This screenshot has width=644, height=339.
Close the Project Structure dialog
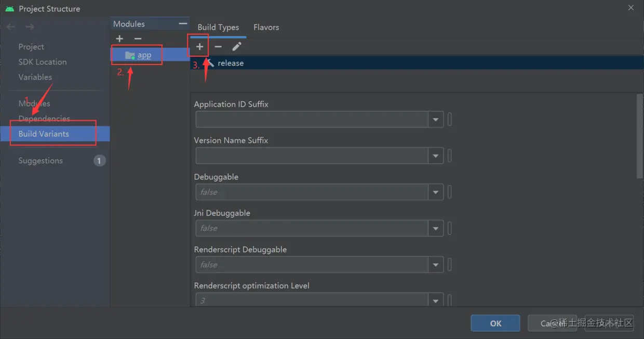click(631, 8)
